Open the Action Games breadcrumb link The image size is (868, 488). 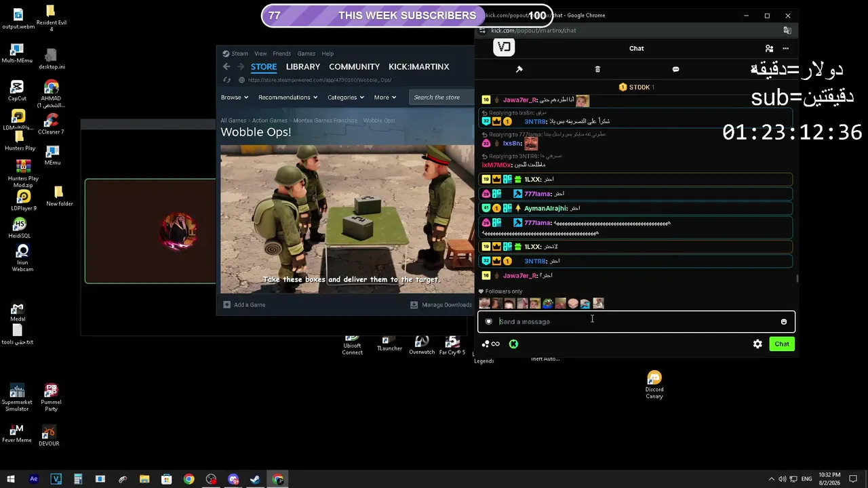(270, 121)
